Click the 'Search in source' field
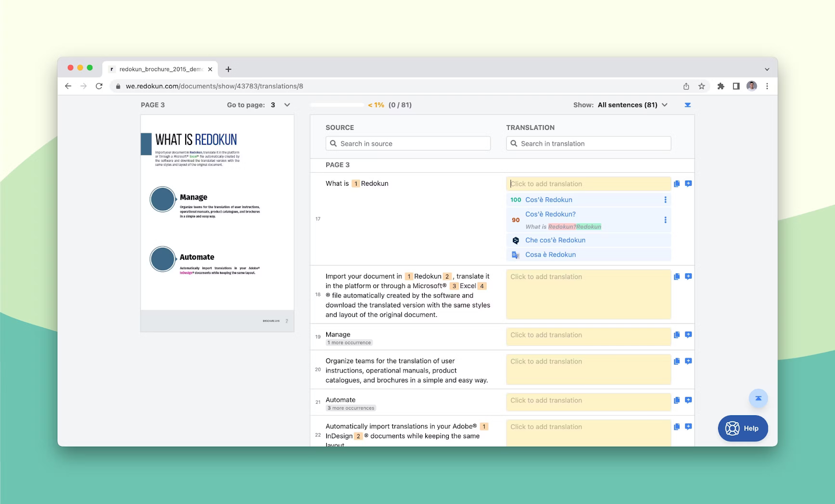This screenshot has height=504, width=835. (408, 143)
